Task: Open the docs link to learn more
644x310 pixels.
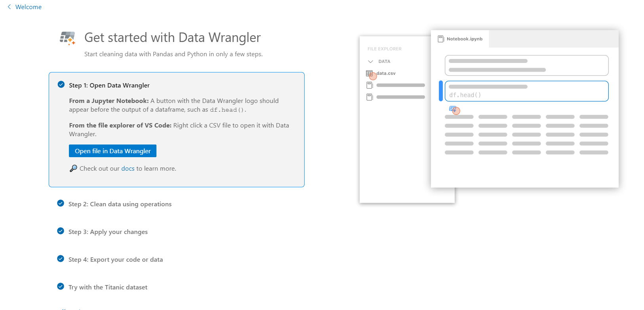Action: 128,168
